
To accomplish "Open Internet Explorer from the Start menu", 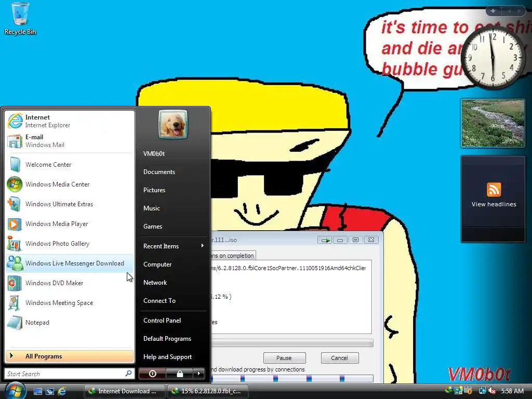I will [70, 121].
